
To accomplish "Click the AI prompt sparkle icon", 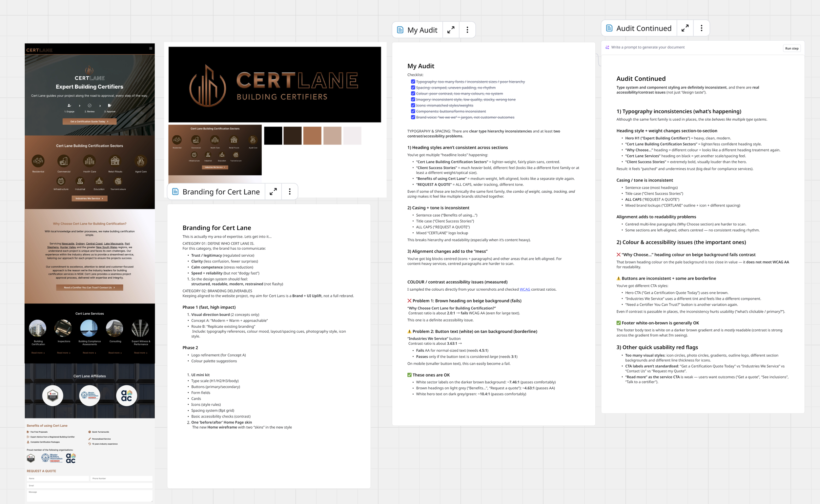I will coord(607,47).
